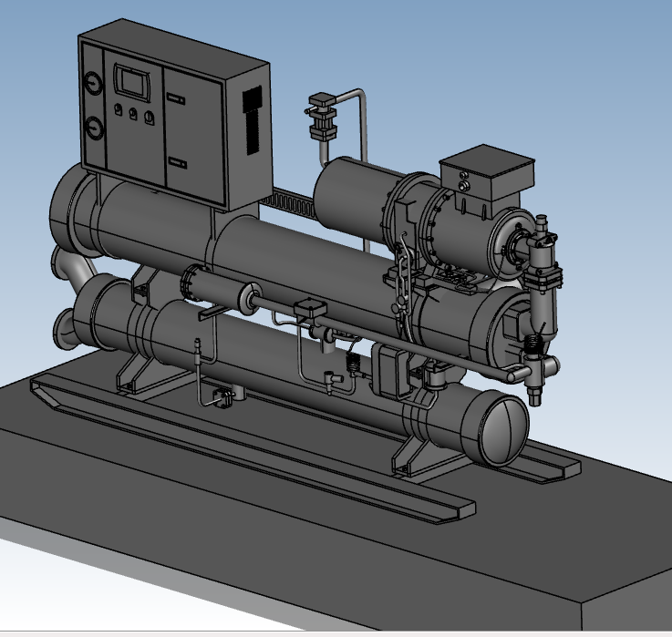Select the valve assembly atop the bent pipe
The width and height of the screenshot is (672, 637).
tap(323, 116)
